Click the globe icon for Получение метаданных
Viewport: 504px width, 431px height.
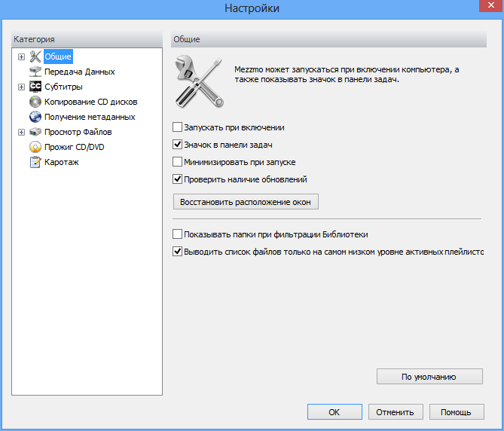pos(35,117)
